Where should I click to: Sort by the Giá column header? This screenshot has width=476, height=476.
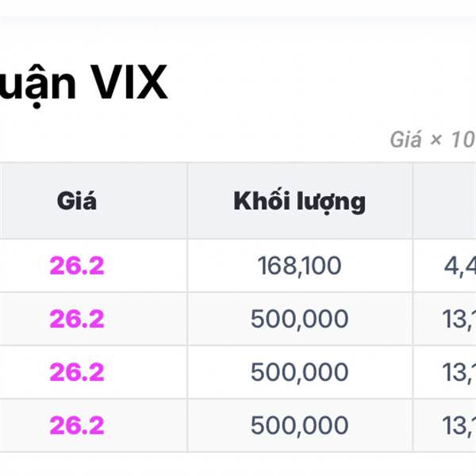pos(76,201)
